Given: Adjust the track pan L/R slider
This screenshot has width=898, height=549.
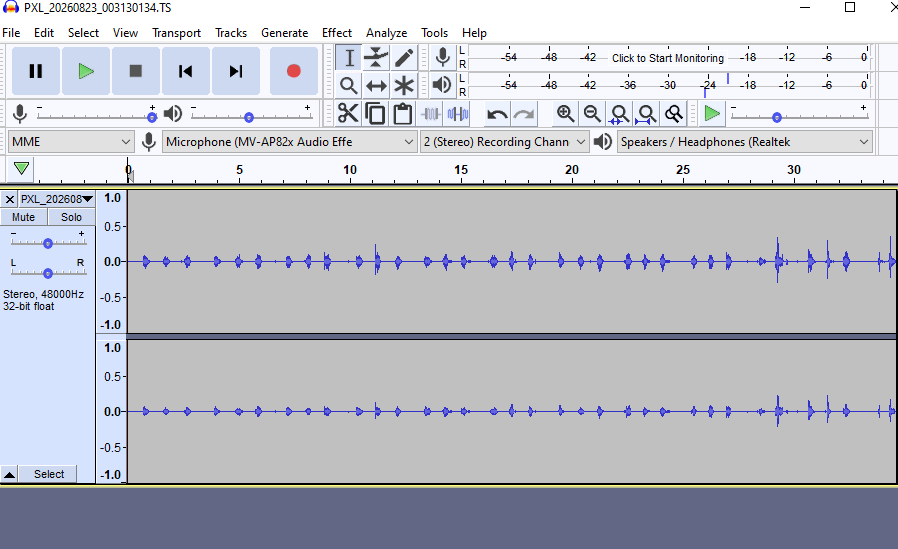Looking at the screenshot, I should [x=48, y=272].
